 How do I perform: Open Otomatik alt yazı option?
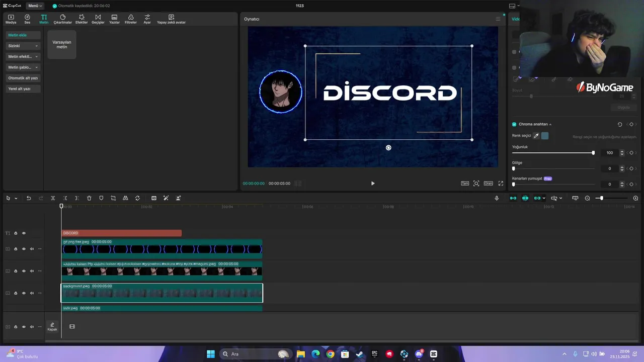(x=23, y=78)
